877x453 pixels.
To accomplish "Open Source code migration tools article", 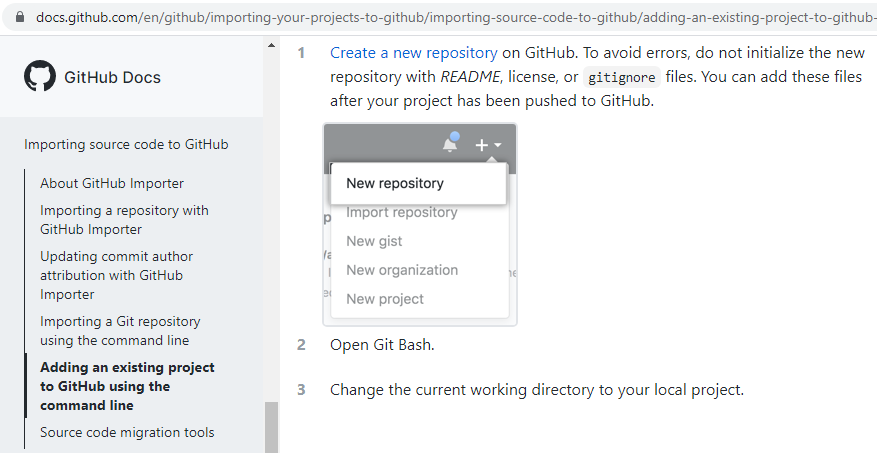I will click(x=127, y=432).
